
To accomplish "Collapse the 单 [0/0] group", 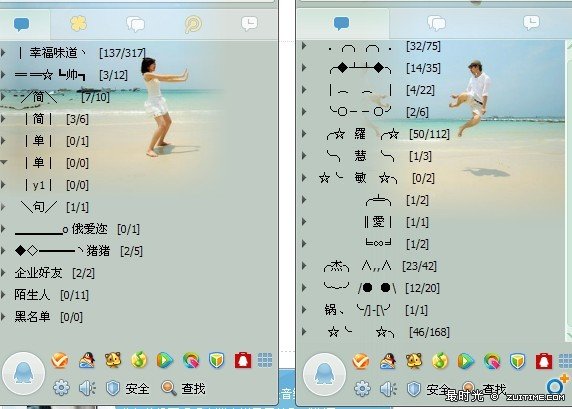I will [3, 162].
